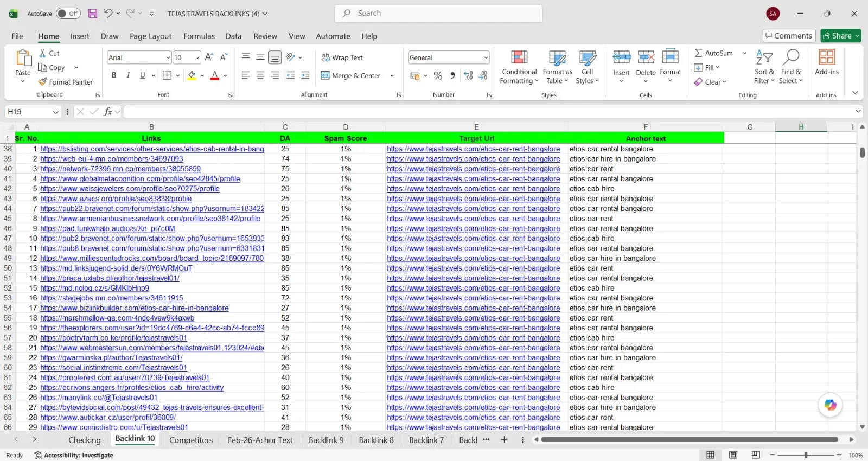Click the zoom in plus button
The height and width of the screenshot is (461, 868).
[839, 455]
